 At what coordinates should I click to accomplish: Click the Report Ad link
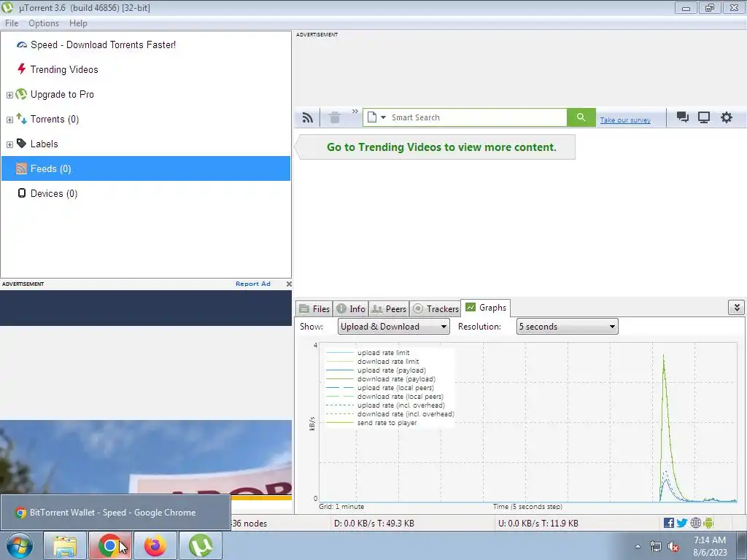(253, 284)
